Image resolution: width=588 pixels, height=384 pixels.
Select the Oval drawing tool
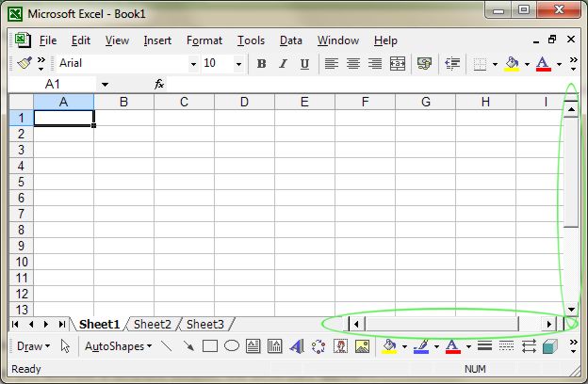(232, 346)
